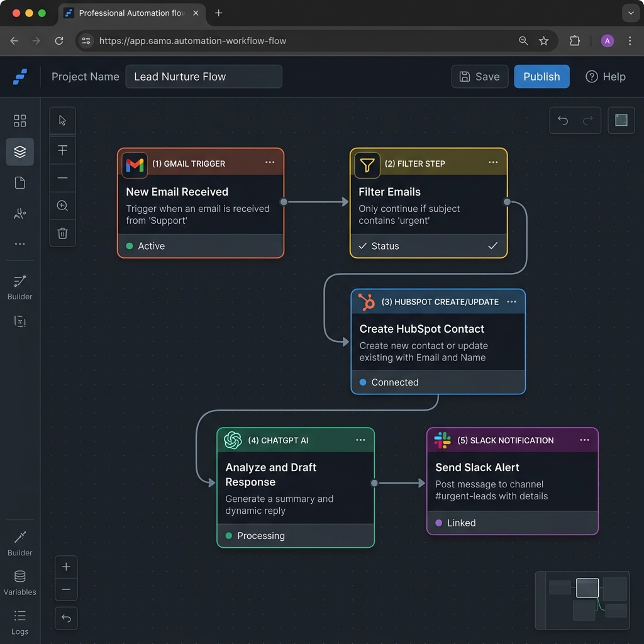Click the browser address bar URL
The image size is (644, 644).
[x=192, y=41]
